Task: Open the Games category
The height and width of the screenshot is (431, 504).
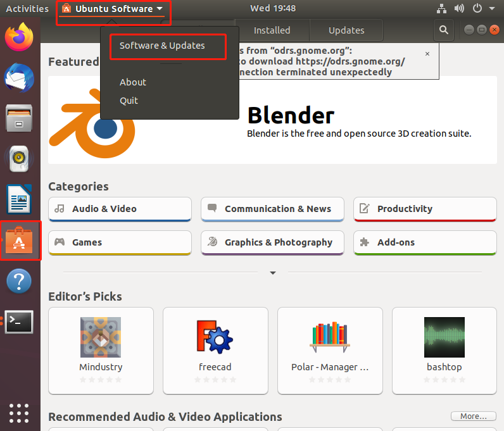Action: click(x=120, y=242)
